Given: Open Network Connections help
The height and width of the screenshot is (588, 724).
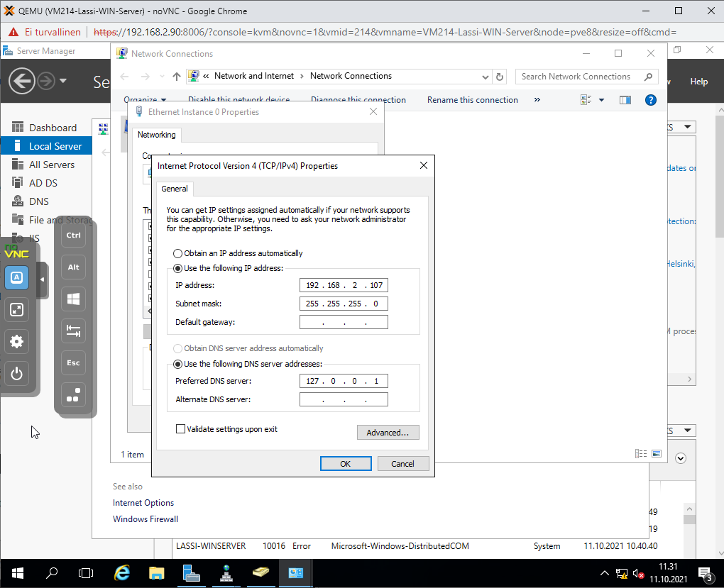Looking at the screenshot, I should pyautogui.click(x=651, y=100).
